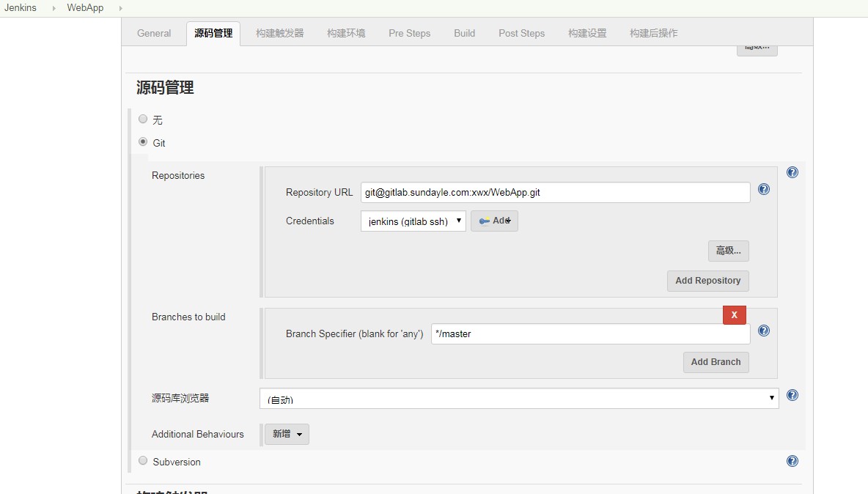868x494 pixels.
Task: Delete branch with red X button
Action: (734, 314)
